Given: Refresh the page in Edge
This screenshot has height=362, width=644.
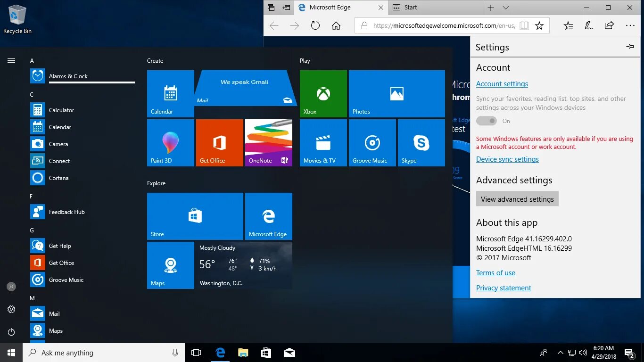Looking at the screenshot, I should tap(315, 26).
